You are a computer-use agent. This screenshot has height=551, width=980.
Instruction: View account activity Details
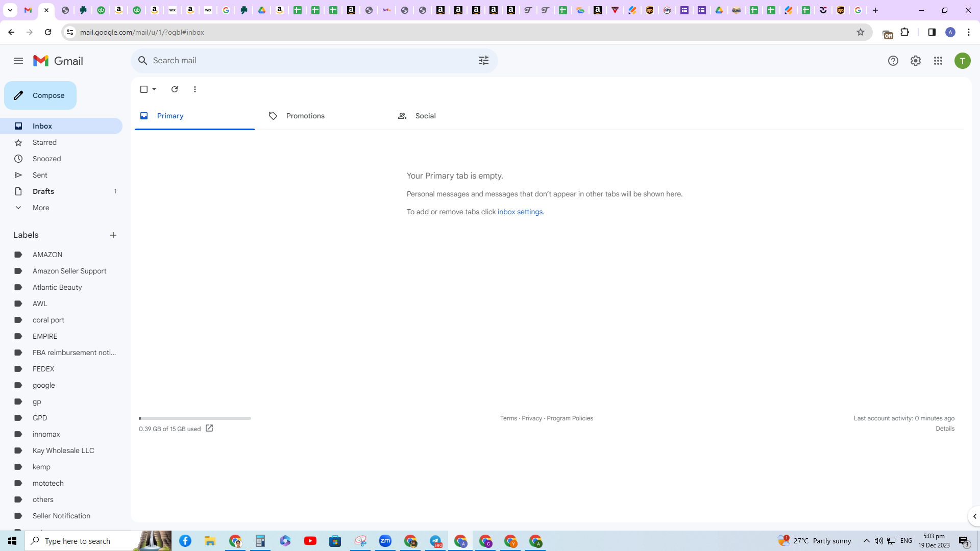click(x=945, y=429)
